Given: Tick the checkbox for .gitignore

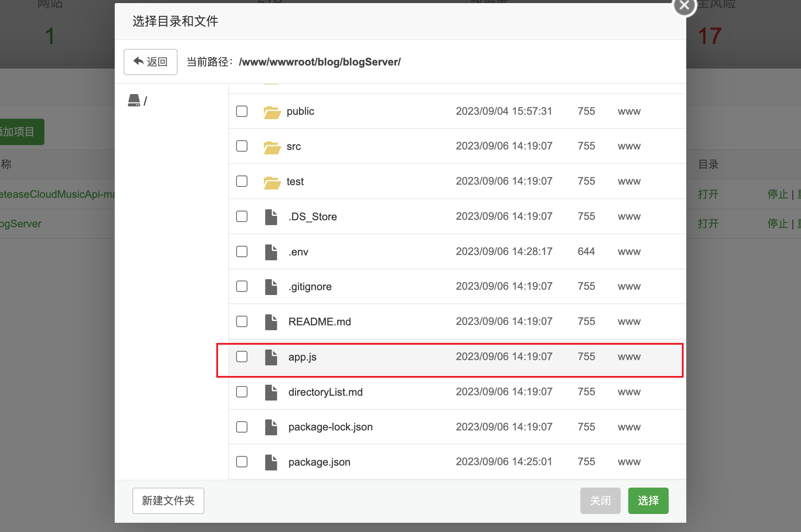Looking at the screenshot, I should coord(242,286).
